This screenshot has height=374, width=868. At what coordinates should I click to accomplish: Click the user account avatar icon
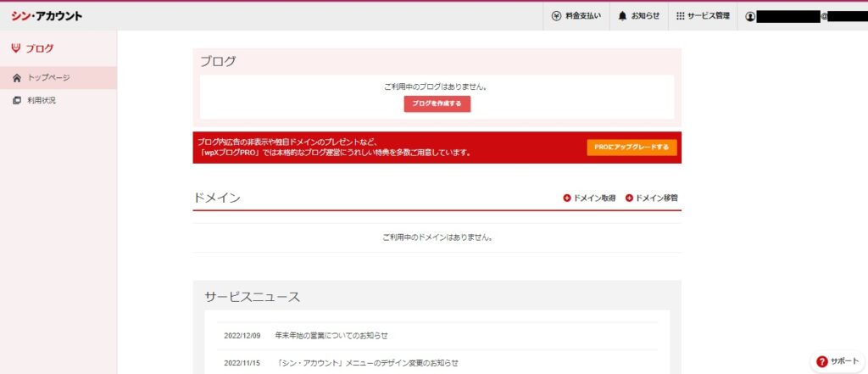[749, 16]
